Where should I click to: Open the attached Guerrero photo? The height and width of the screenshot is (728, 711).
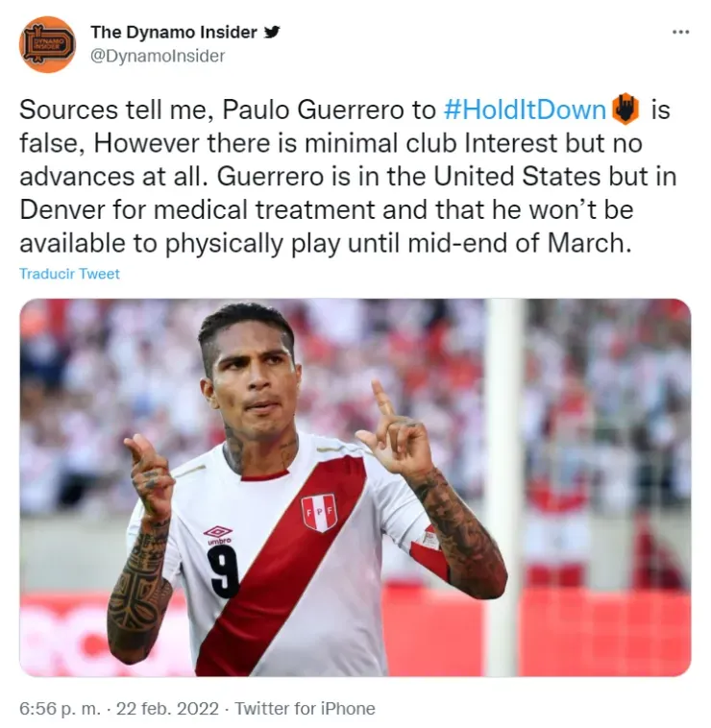pos(355,487)
